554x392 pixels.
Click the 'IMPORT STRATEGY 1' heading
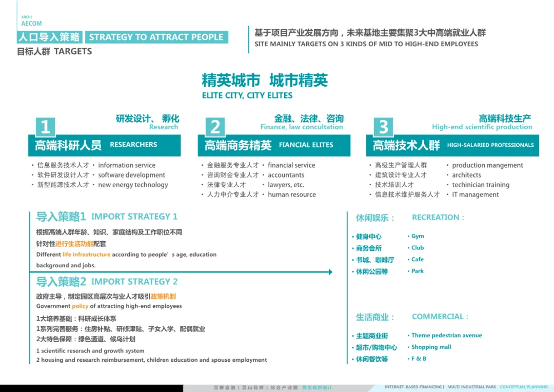pos(134,217)
